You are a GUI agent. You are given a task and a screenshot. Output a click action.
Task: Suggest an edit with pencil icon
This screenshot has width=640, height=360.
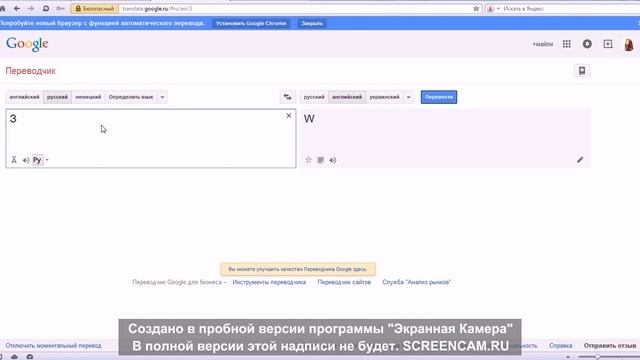580,160
